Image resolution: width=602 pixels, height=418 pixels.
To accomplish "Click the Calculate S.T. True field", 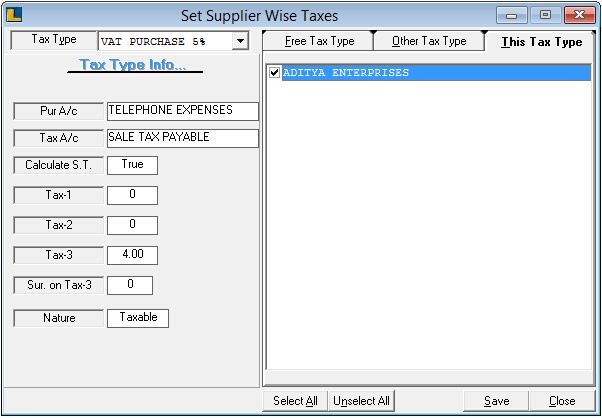I will 132,165.
